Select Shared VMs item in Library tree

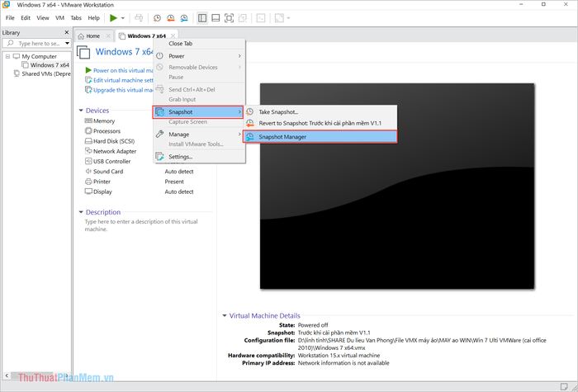pyautogui.click(x=41, y=73)
